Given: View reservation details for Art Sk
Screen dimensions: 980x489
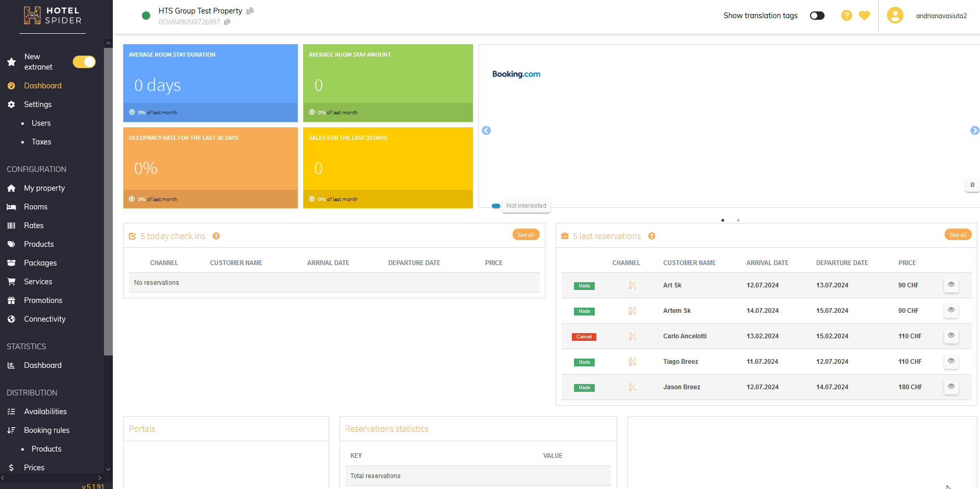Looking at the screenshot, I should pos(951,285).
